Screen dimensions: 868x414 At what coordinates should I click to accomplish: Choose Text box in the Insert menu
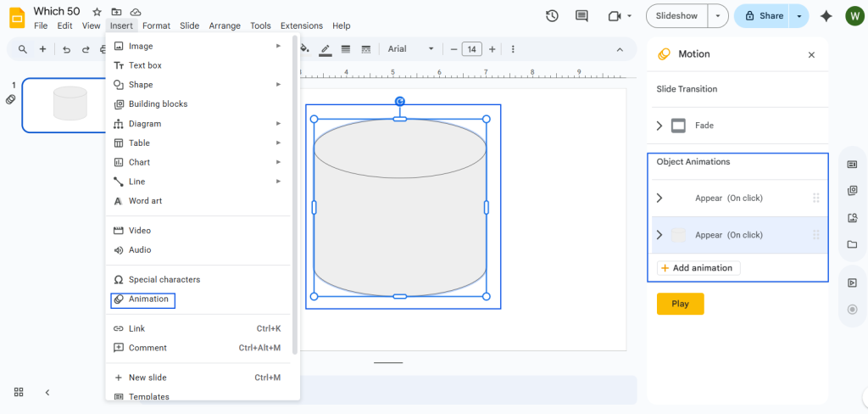point(145,65)
